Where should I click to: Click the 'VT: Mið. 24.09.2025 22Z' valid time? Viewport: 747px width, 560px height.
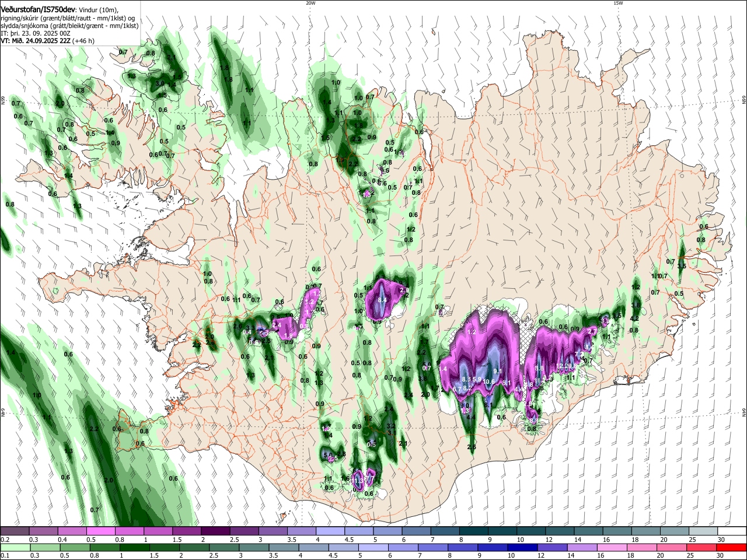pyautogui.click(x=36, y=41)
